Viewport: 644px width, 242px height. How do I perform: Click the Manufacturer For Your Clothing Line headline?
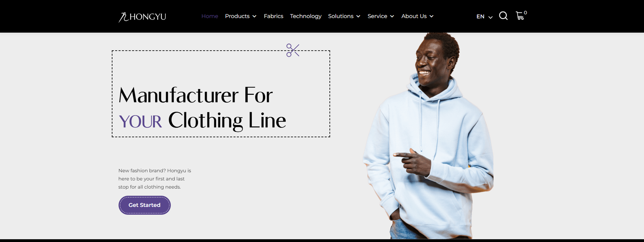pyautogui.click(x=202, y=108)
